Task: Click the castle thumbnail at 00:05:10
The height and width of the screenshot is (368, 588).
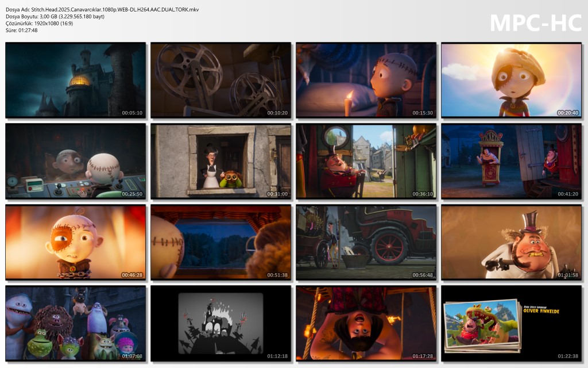Action: click(x=75, y=80)
